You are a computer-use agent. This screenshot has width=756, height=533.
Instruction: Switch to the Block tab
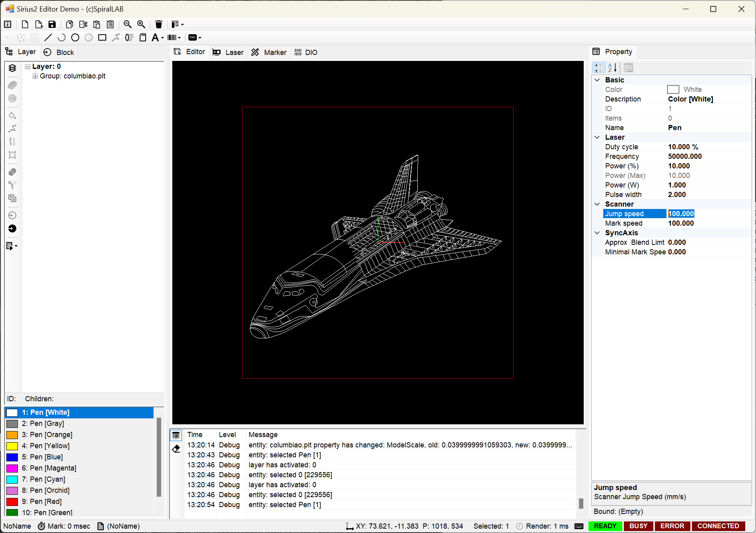[59, 52]
